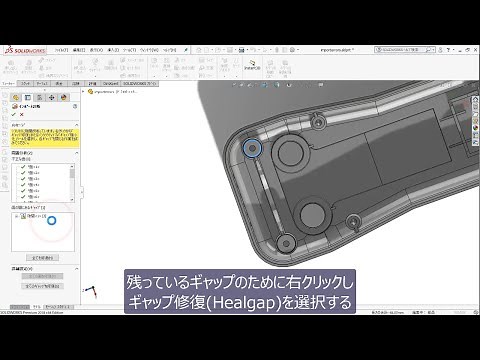Switch to the DimXpert tab
This screenshot has height=360, width=480.
110,84
